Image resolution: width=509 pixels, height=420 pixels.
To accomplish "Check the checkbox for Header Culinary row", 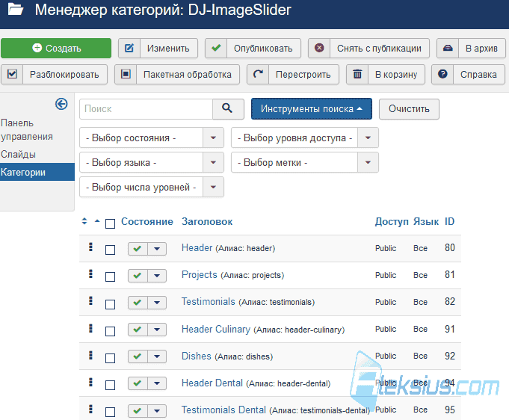I will click(110, 331).
